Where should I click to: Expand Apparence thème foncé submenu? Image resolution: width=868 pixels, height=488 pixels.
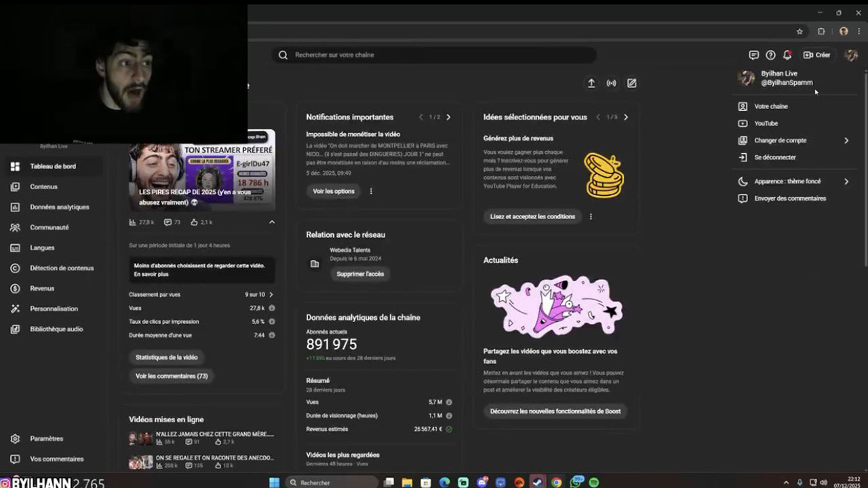coord(846,182)
